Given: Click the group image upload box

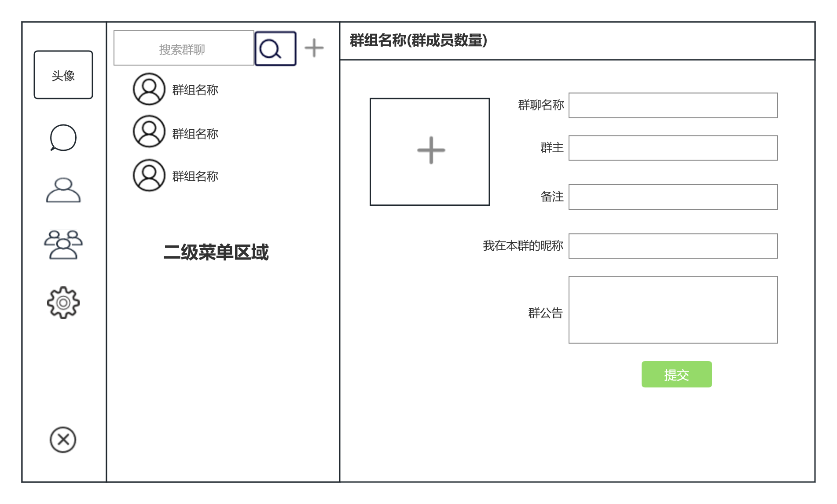Looking at the screenshot, I should [430, 151].
